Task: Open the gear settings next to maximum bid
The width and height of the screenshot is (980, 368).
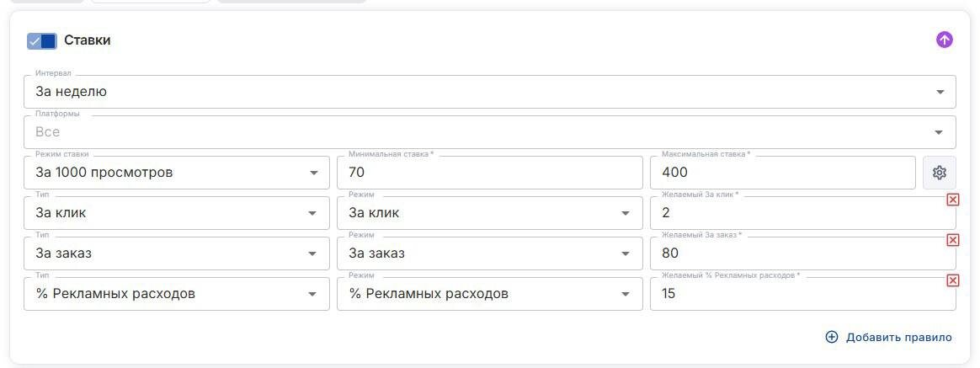Action: [x=940, y=173]
